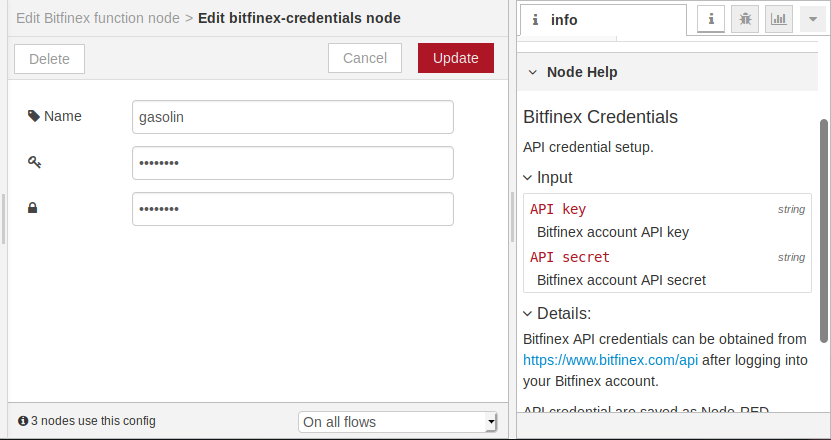Viewport: 831px width, 440px height.
Task: Open the sidebar tab list dropdown arrow
Action: (810, 19)
